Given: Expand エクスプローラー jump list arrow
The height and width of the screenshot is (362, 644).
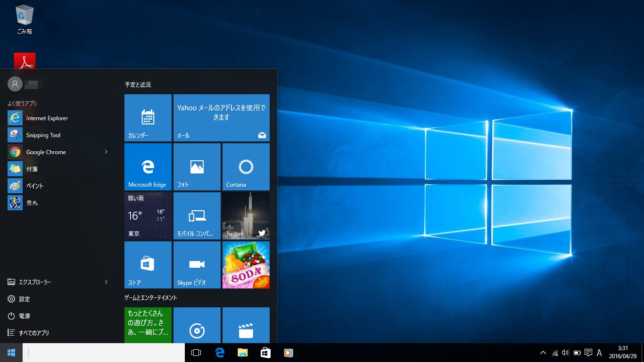Looking at the screenshot, I should (106, 282).
